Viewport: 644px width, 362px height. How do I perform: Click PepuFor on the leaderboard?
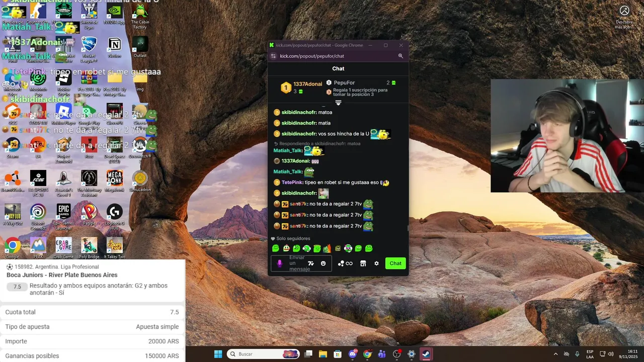click(x=344, y=82)
